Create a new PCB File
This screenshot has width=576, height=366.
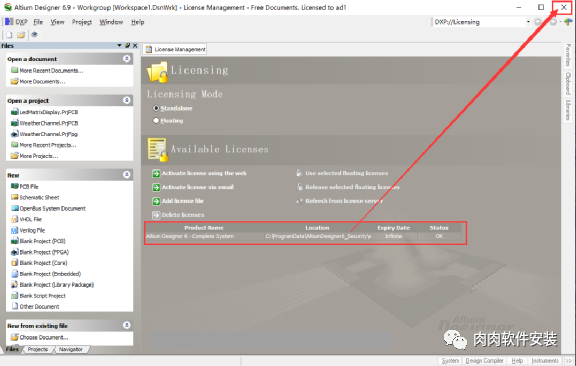click(25, 187)
